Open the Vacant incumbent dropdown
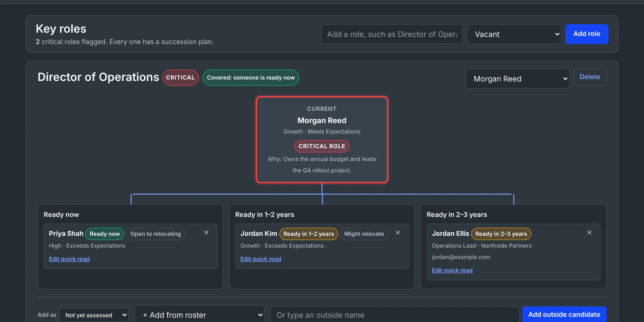The width and height of the screenshot is (644, 322). [x=514, y=34]
